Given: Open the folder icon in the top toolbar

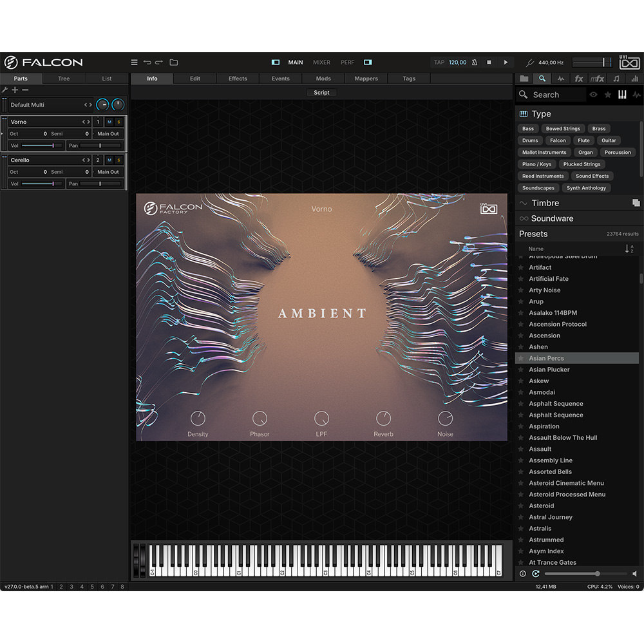Looking at the screenshot, I should coord(174,62).
